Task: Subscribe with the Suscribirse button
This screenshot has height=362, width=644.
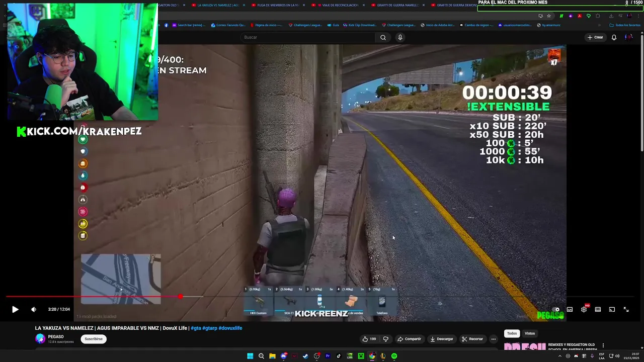Action: point(94,339)
